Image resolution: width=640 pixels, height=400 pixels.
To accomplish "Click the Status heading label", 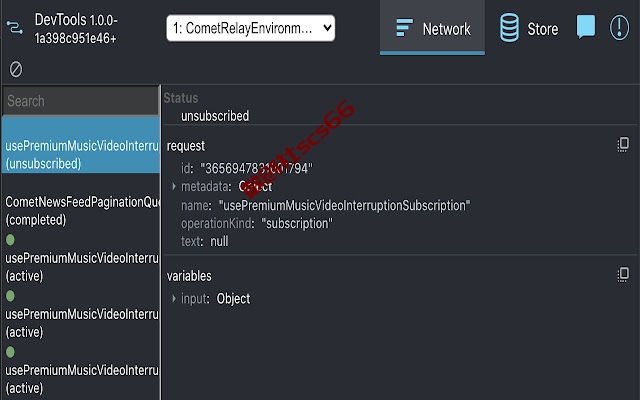I will (x=181, y=98).
